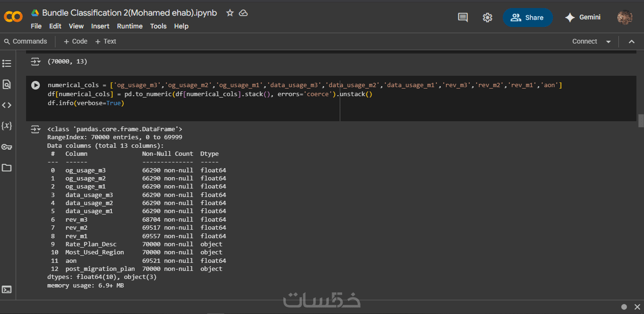
Task: Select the text 'og_usage_m3' in output
Action: (85, 170)
